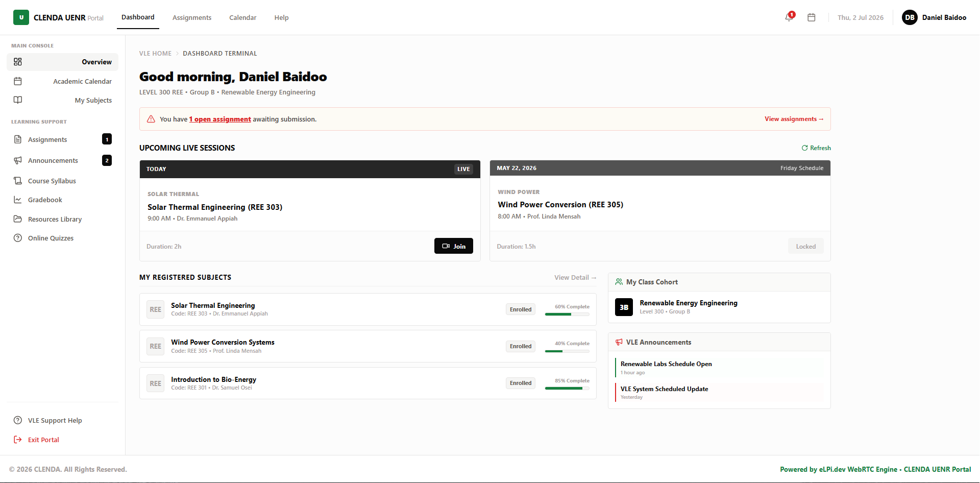
Task: Click the VLE Support Help icon
Action: pyautogui.click(x=18, y=420)
